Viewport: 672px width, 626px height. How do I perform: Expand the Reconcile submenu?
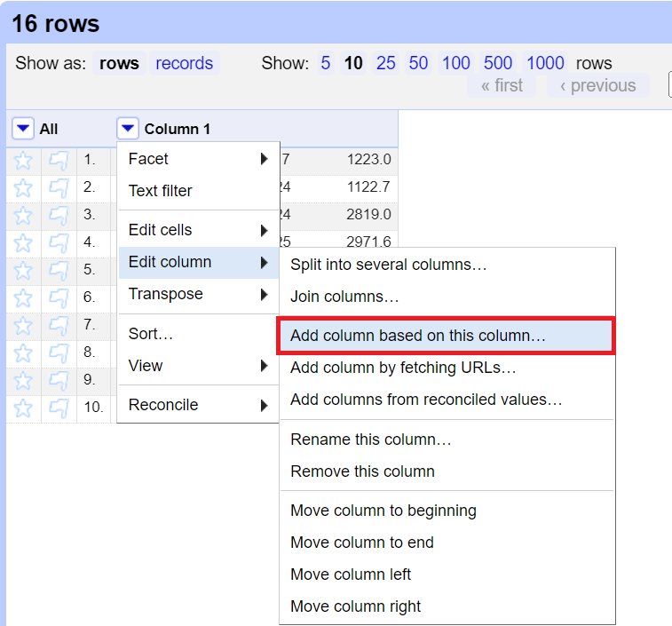(199, 405)
